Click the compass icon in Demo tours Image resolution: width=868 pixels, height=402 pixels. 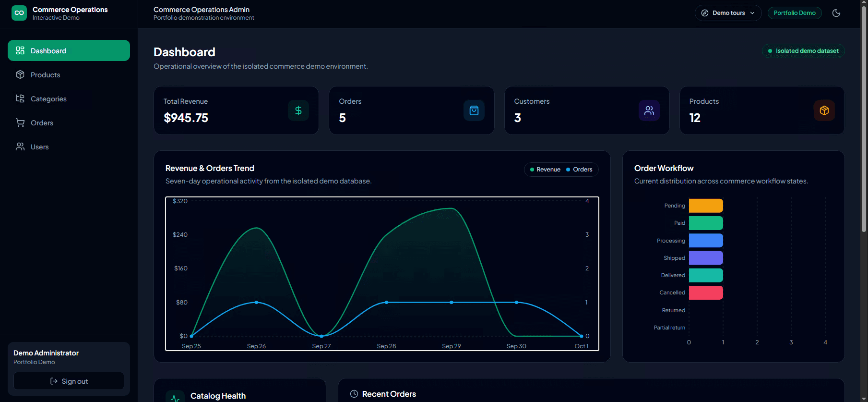pyautogui.click(x=705, y=13)
